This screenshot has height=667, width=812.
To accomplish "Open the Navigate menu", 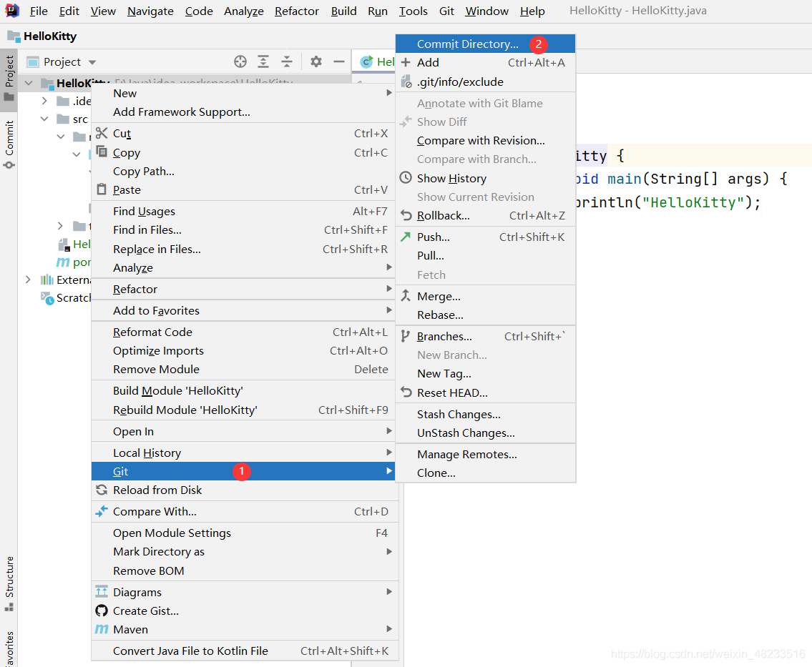I will (150, 11).
